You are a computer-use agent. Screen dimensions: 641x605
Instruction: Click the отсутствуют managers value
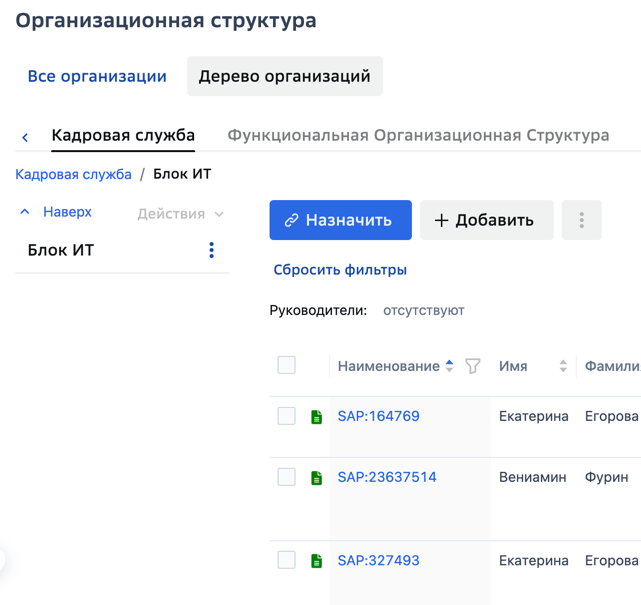click(x=424, y=311)
